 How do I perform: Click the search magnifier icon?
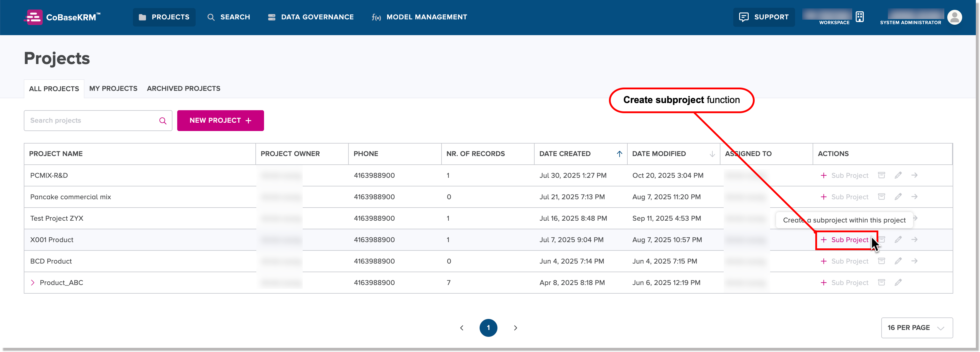[211, 17]
